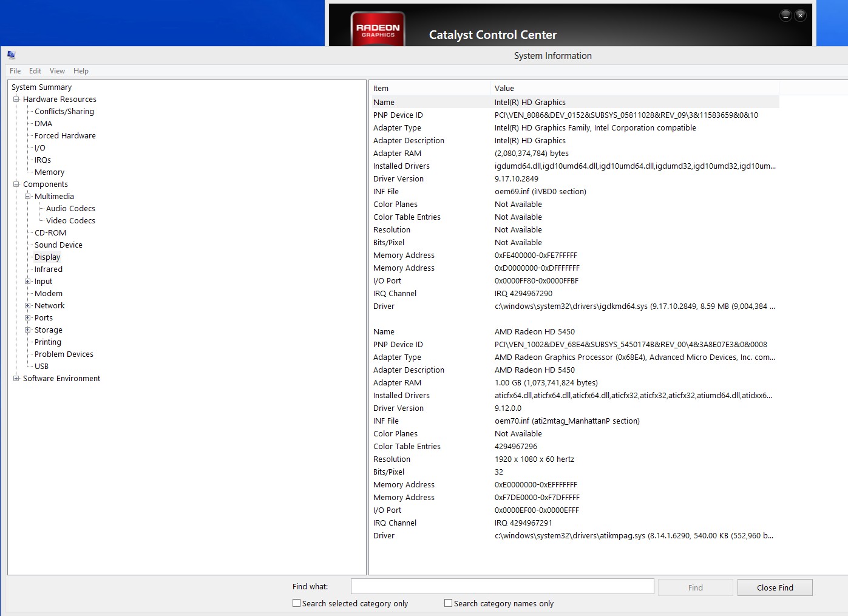The width and height of the screenshot is (848, 616).
Task: Select the 'IRQ 4294967290' value
Action: [523, 293]
